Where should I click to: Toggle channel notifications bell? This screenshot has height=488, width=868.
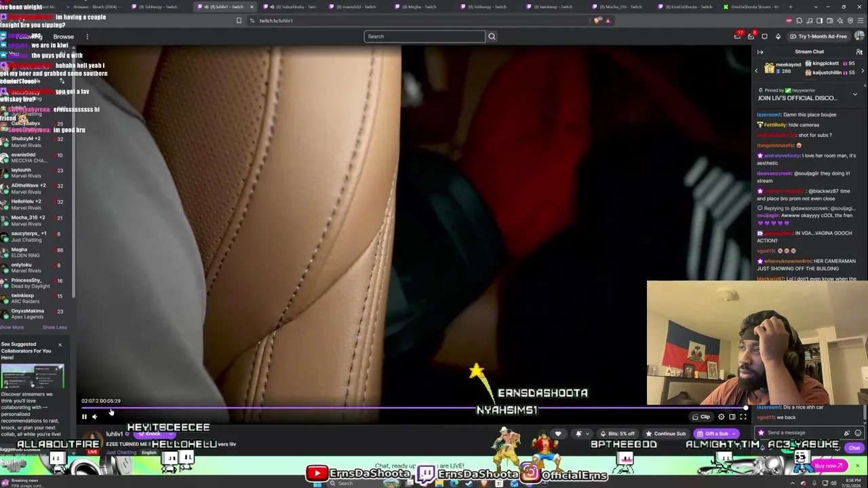(578, 434)
